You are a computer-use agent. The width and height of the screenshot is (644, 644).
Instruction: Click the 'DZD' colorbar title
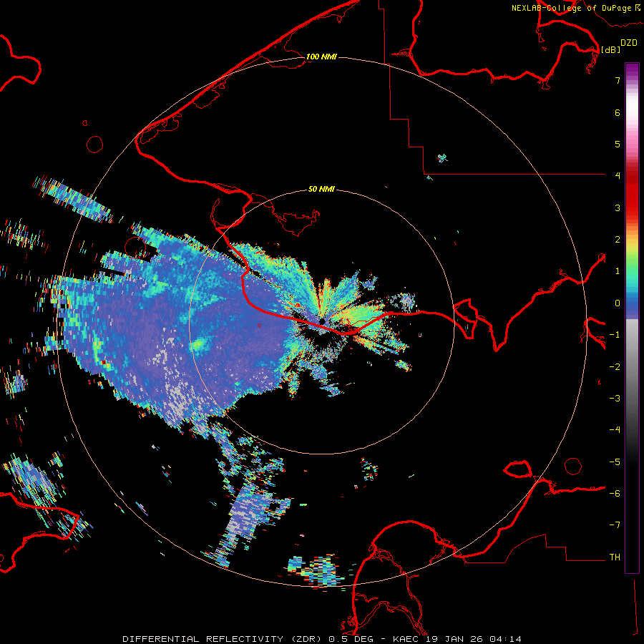pyautogui.click(x=629, y=43)
